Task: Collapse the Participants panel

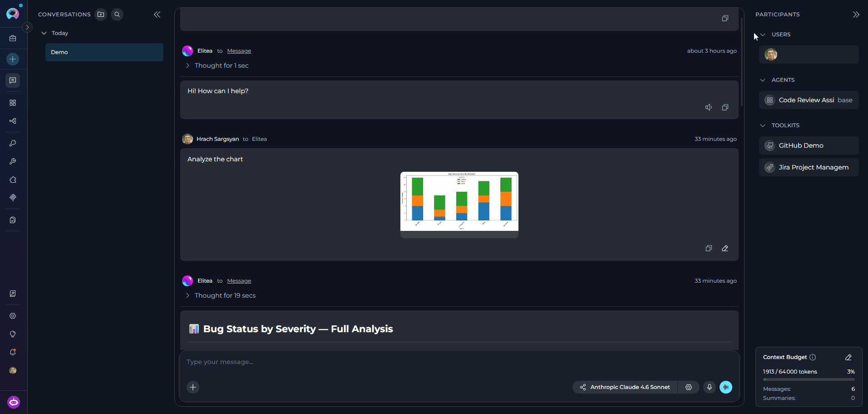Action: 856,15
